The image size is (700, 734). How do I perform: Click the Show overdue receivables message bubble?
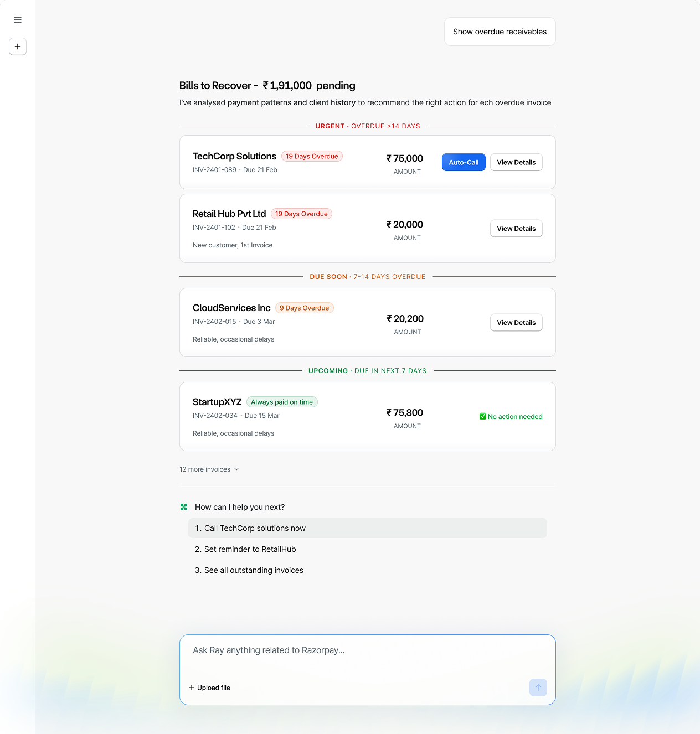coord(500,32)
